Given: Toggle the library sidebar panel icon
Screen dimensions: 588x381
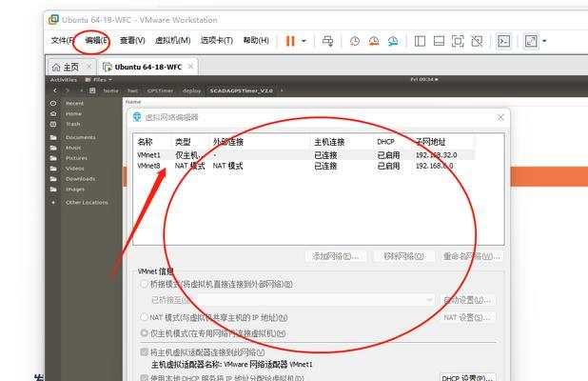Looking at the screenshot, I should 420,41.
